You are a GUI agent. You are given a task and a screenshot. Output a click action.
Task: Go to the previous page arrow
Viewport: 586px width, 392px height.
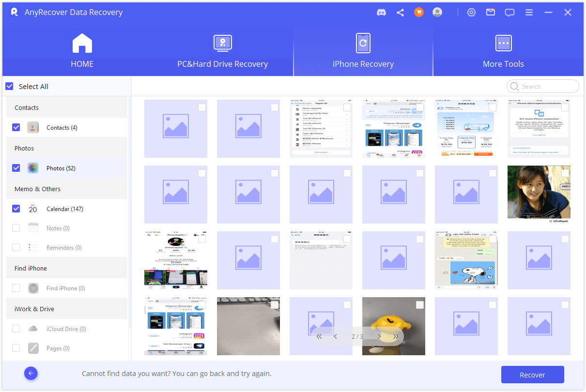(x=336, y=336)
